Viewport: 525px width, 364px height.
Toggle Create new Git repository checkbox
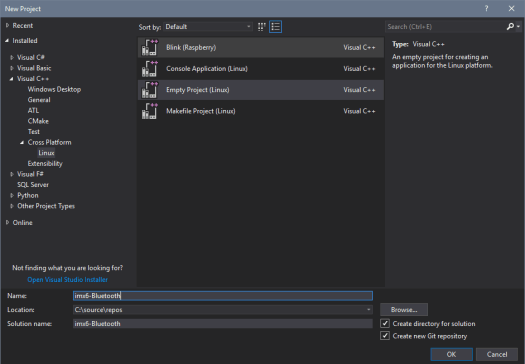tap(385, 336)
